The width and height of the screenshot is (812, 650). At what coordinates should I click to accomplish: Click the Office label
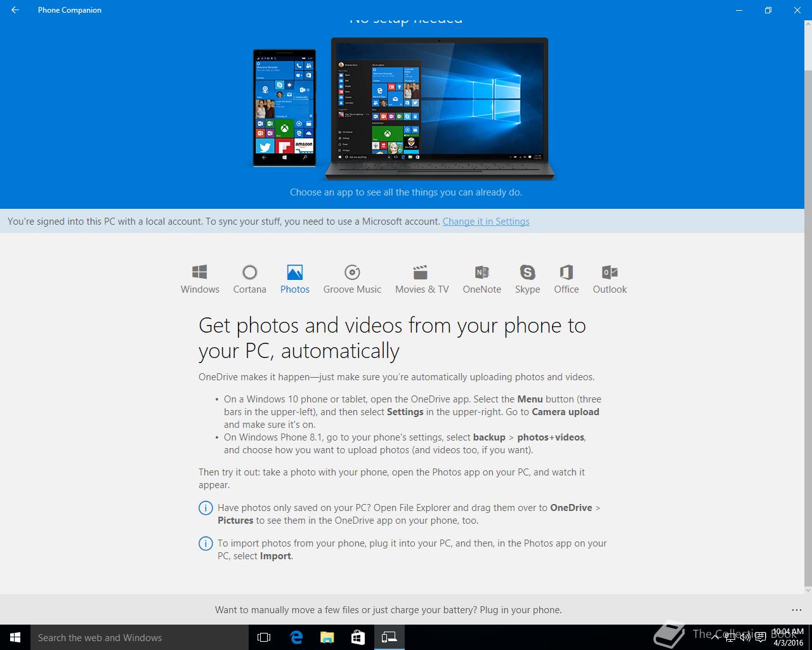click(566, 289)
